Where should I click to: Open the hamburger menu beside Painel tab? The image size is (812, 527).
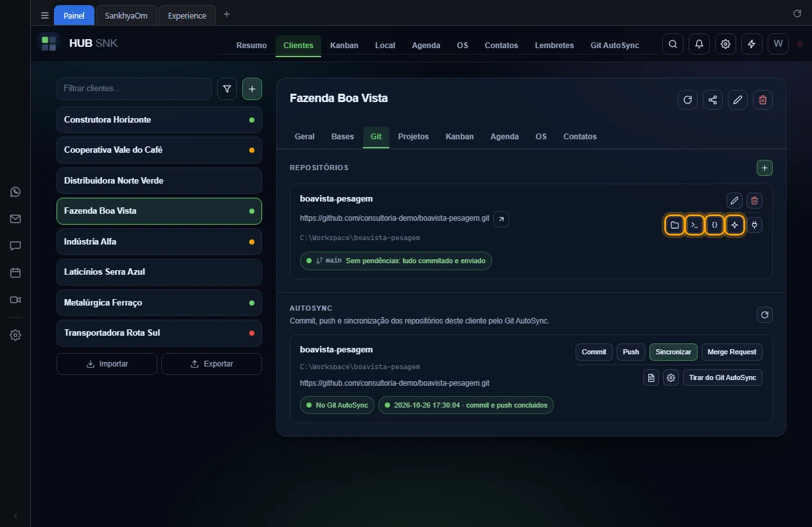(44, 15)
